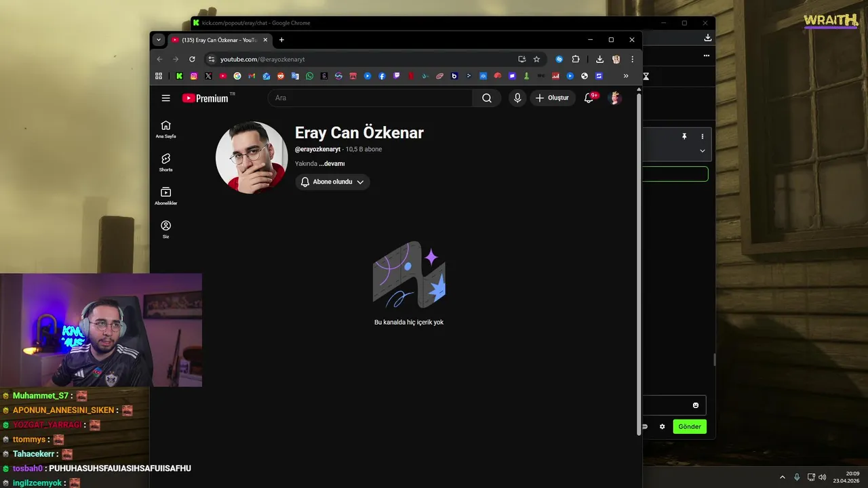Open Shorts in the YouTube sidebar
Viewport: 868px width, 488px height.
pos(165,163)
